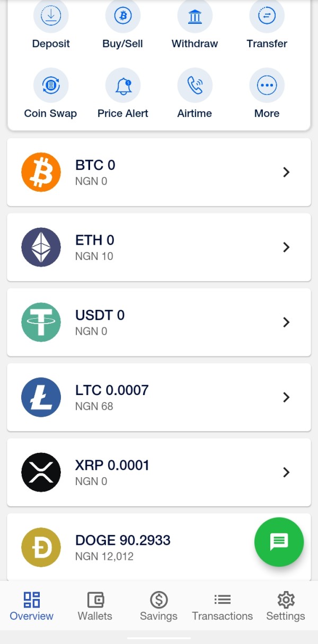The height and width of the screenshot is (644, 318).
Task: Open the Transactions tab
Action: click(x=222, y=606)
